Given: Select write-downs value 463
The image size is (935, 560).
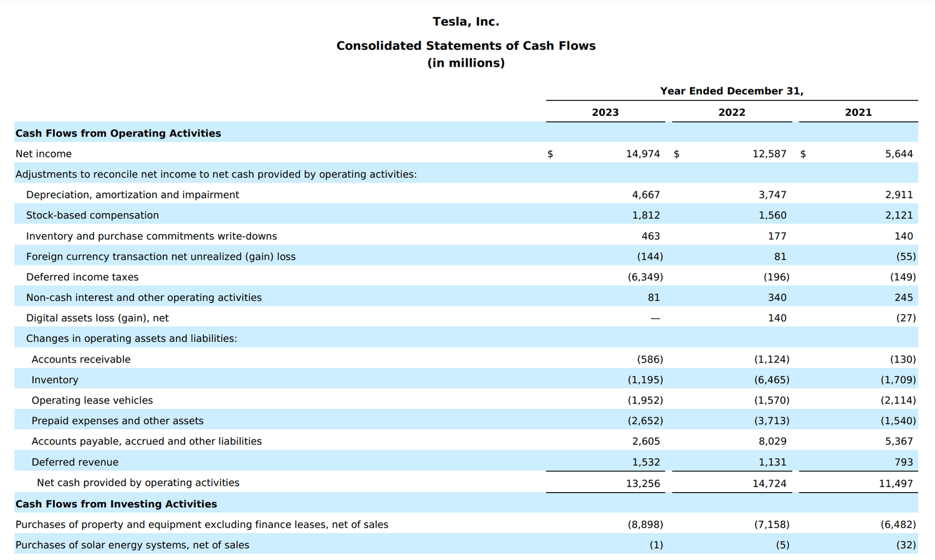Looking at the screenshot, I should 651,236.
